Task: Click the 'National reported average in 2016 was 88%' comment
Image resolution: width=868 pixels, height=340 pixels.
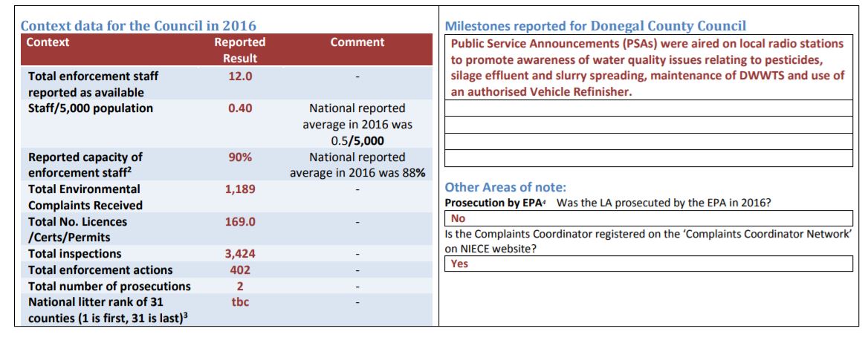Action: coord(357,165)
